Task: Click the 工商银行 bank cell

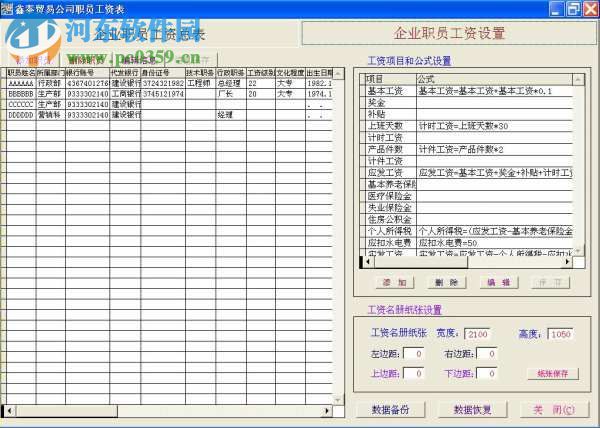Action: [125, 94]
